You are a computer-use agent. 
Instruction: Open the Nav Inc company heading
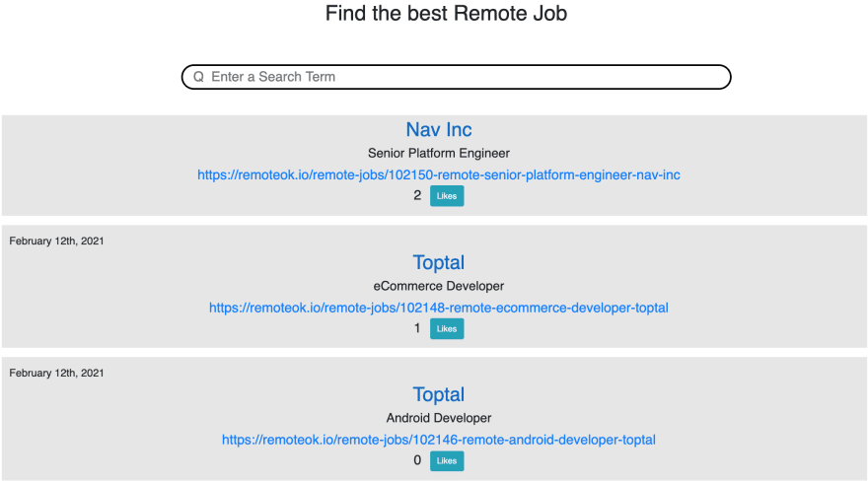coord(438,129)
